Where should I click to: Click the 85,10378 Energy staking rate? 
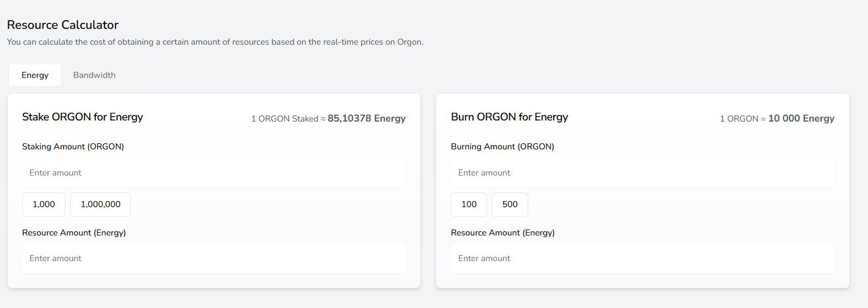pos(366,118)
